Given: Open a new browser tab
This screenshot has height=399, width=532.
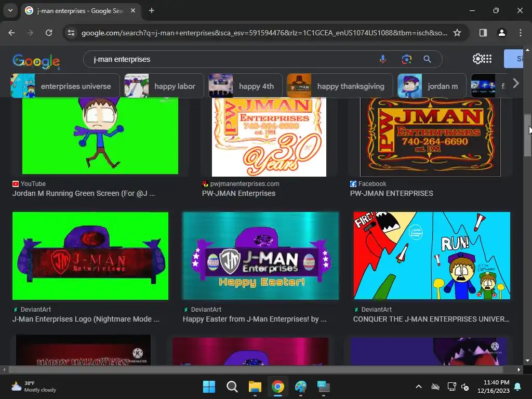Looking at the screenshot, I should click(152, 10).
